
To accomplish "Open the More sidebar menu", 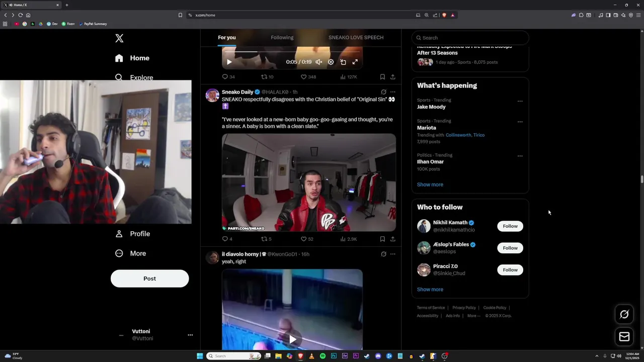I will click(131, 253).
